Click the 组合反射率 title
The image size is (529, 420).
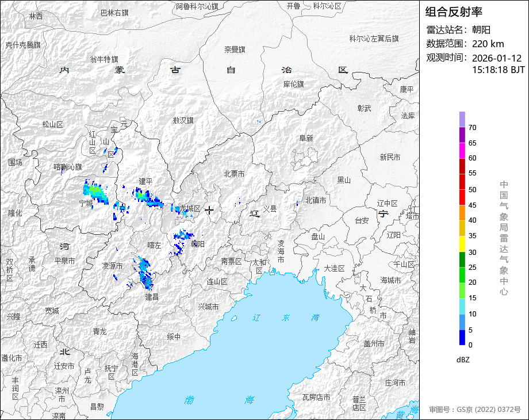tap(454, 12)
